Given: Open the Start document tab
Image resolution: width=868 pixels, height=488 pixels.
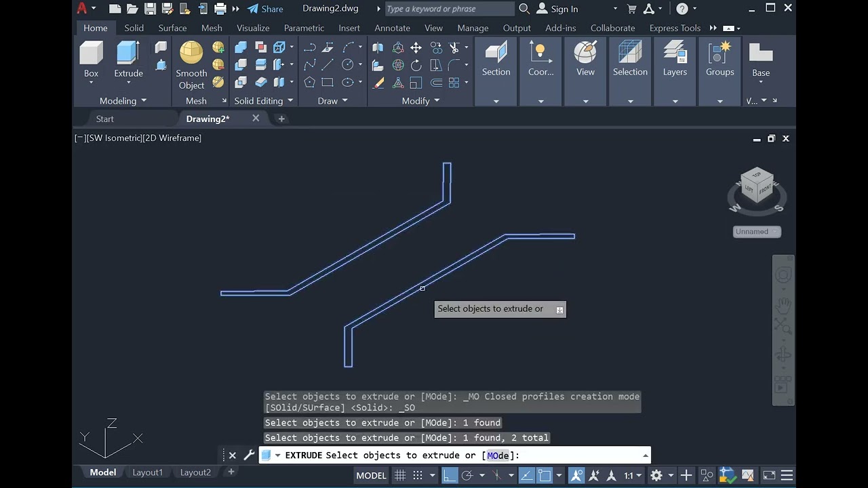Looking at the screenshot, I should pos(105,119).
